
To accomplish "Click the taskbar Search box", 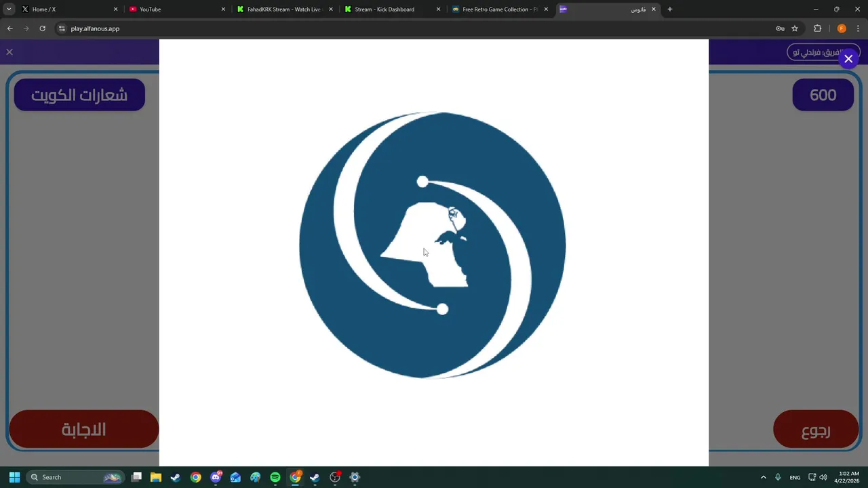I will tap(75, 477).
